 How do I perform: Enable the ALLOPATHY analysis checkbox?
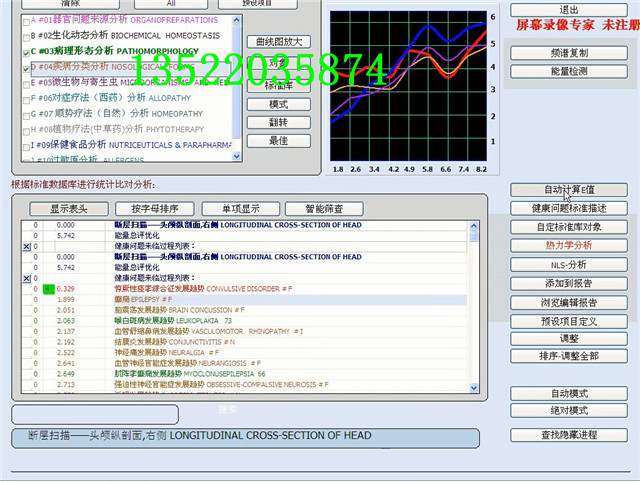pyautogui.click(x=25, y=99)
